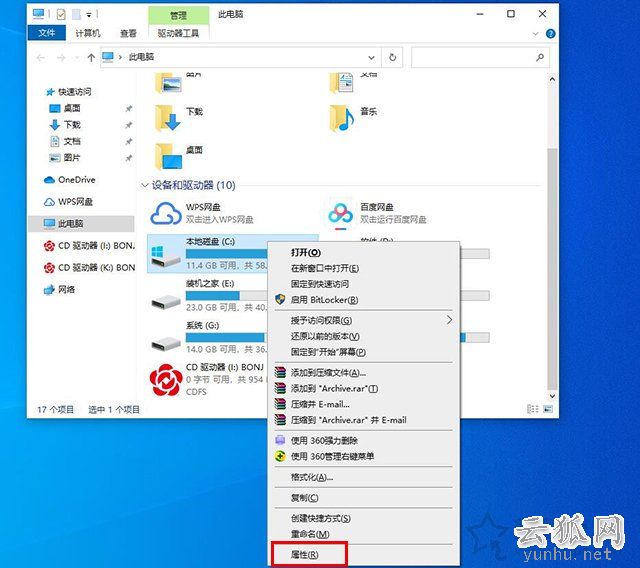Screen dimensions: 640x568
Task: Switch to details view icon
Action: (533, 409)
